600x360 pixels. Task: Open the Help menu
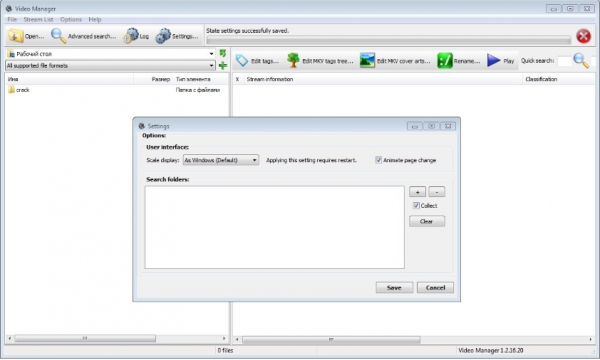[95, 20]
